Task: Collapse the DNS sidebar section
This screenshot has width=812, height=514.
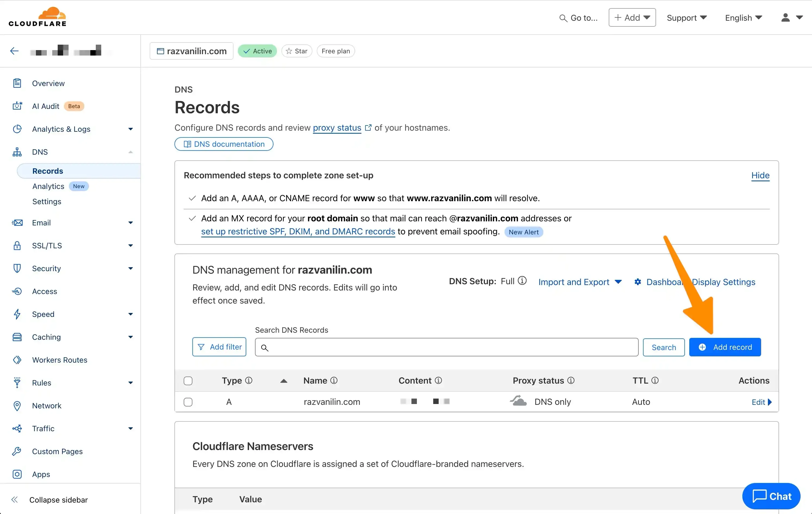Action: point(131,152)
